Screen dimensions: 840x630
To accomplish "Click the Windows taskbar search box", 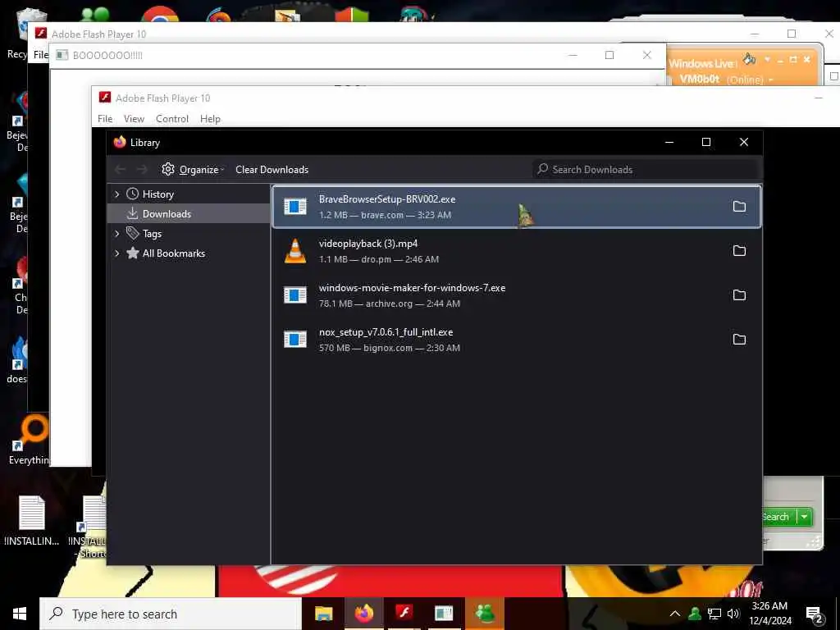I will point(171,614).
